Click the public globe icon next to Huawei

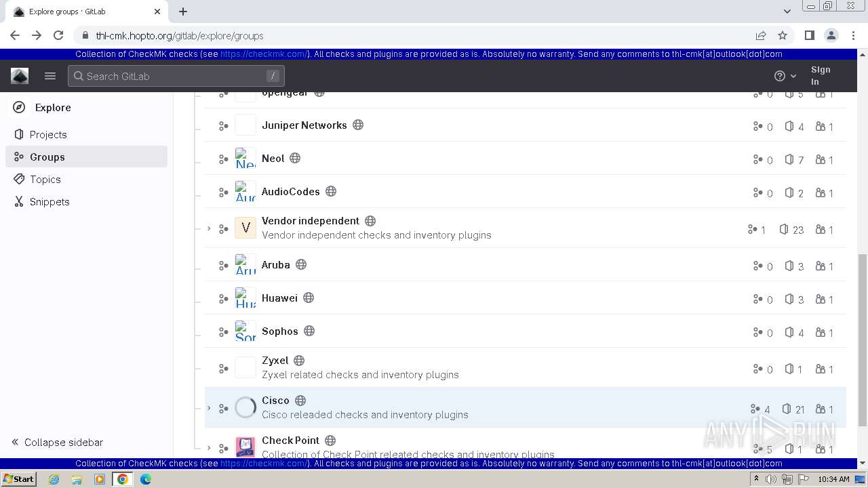(x=309, y=298)
